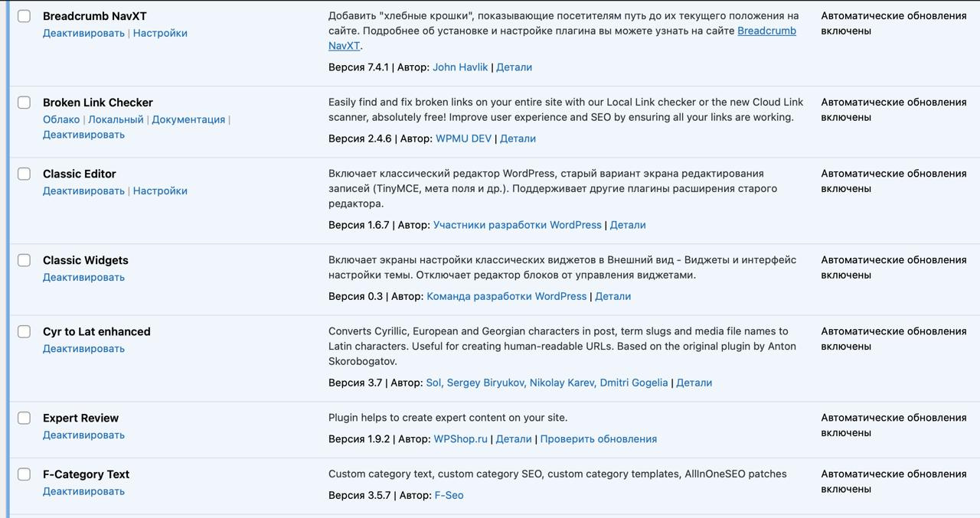980x518 pixels.
Task: Select the Expert Review plugin checkbox
Action: [x=24, y=418]
